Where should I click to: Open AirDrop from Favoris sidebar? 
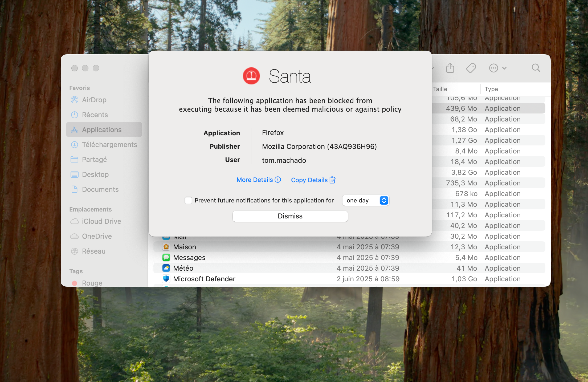94,100
